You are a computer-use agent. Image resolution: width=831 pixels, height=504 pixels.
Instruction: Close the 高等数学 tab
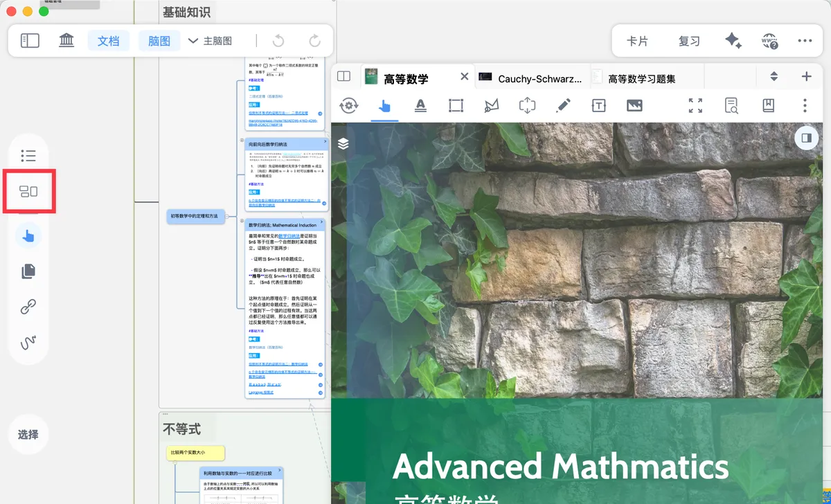[465, 77]
